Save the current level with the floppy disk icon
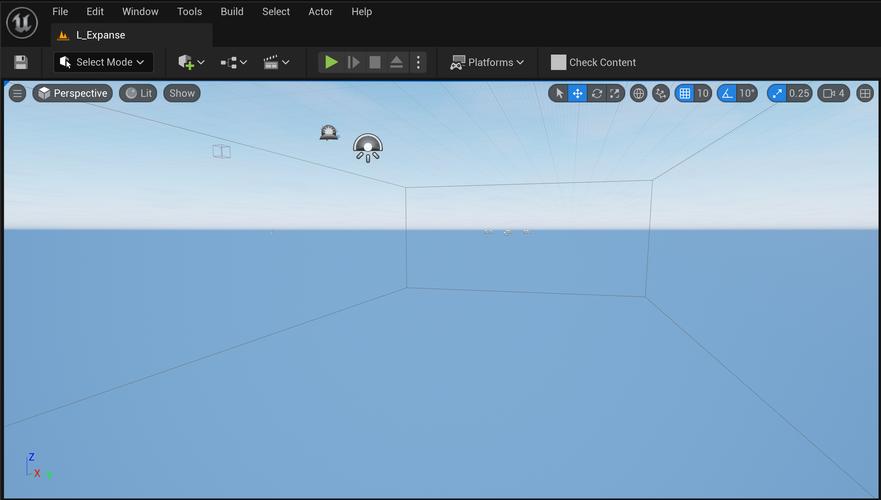 click(21, 62)
